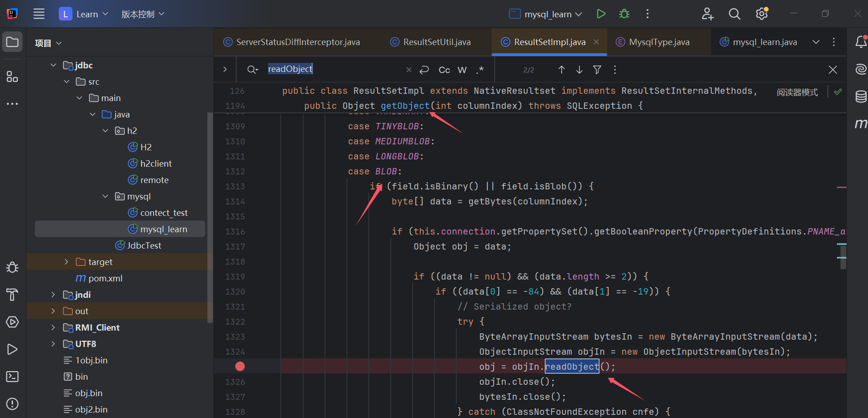Open the 项目 view dropdown

coord(48,43)
